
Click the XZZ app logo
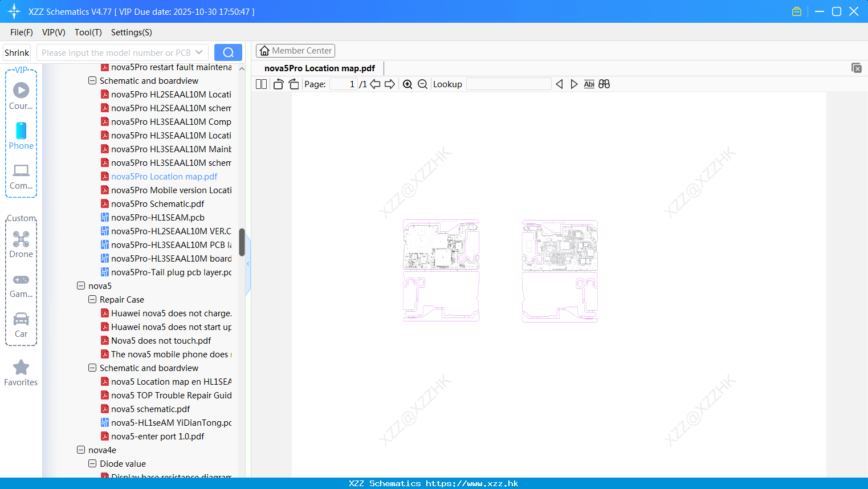[14, 11]
